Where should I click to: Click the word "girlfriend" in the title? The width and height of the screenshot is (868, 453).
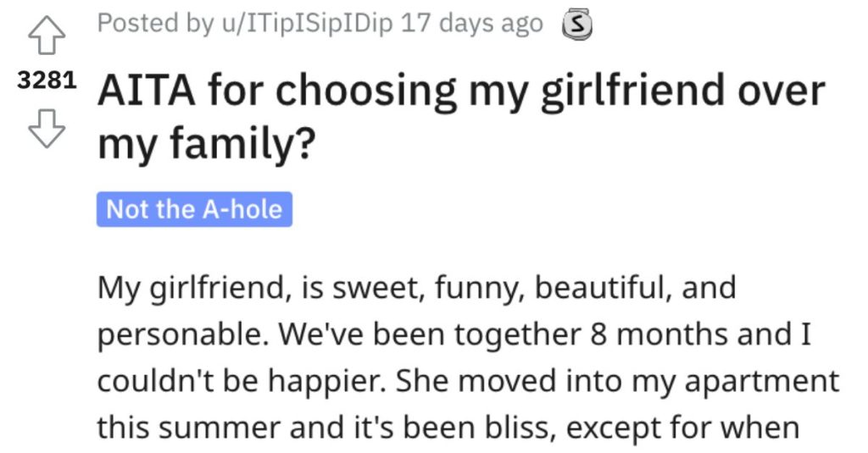click(x=632, y=91)
